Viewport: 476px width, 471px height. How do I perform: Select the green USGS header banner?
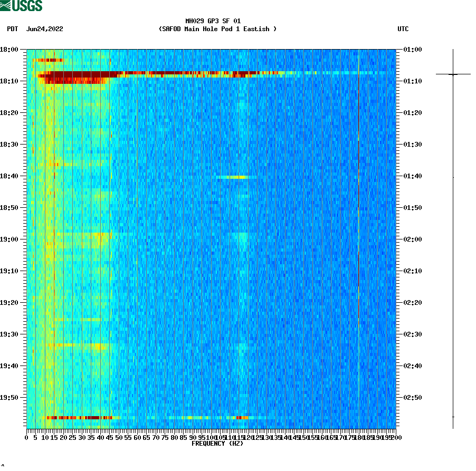tap(24, 6)
